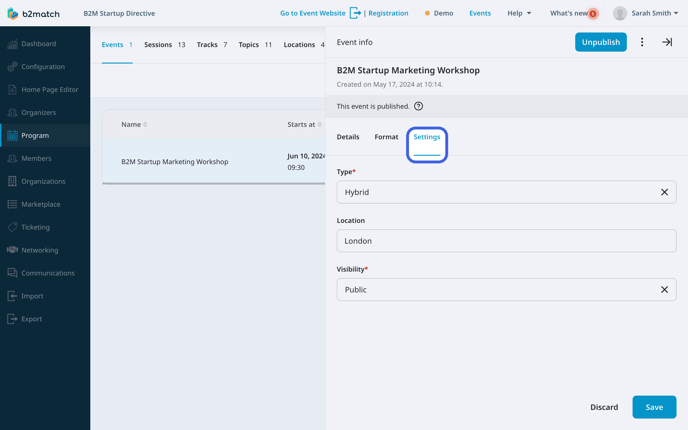The width and height of the screenshot is (688, 430).
Task: Click the event website exit icon
Action: pyautogui.click(x=355, y=13)
